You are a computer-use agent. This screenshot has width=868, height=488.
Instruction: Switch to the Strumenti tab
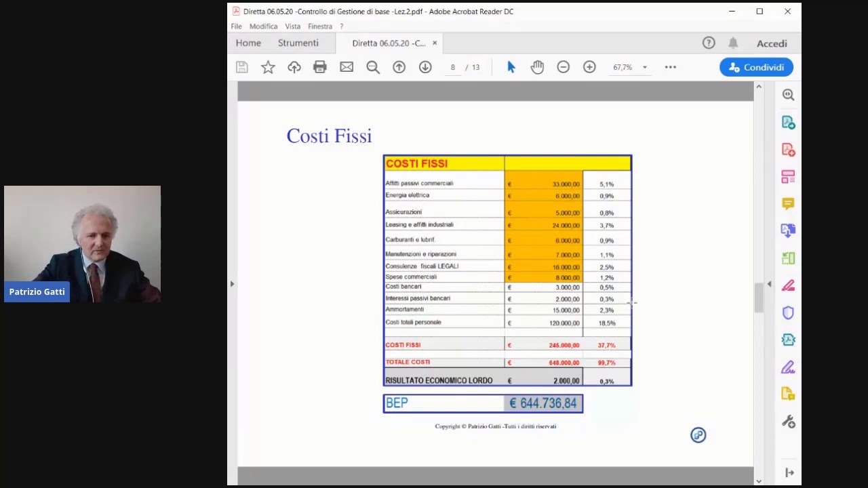pyautogui.click(x=298, y=43)
